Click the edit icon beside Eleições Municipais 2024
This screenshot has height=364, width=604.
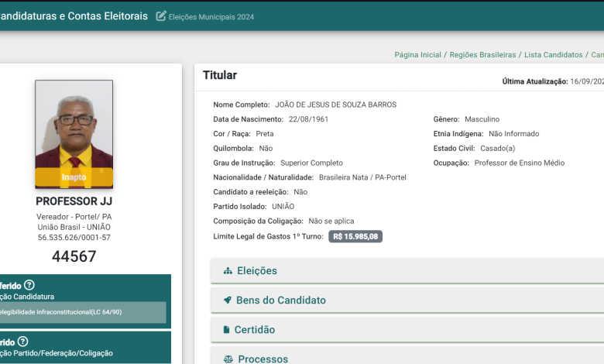pos(161,16)
